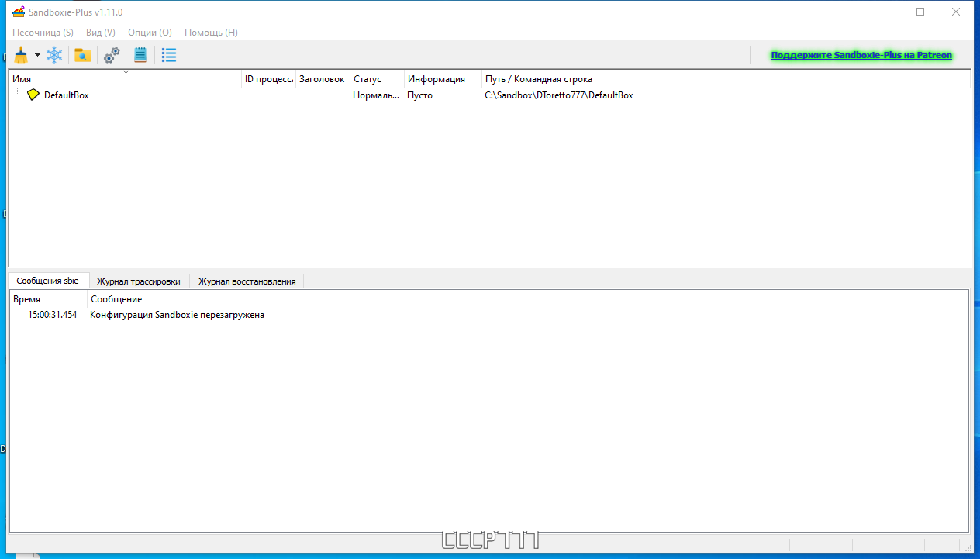Minimize the Sandboxie-Plus window
Screen dimensions: 980x559
(885, 12)
